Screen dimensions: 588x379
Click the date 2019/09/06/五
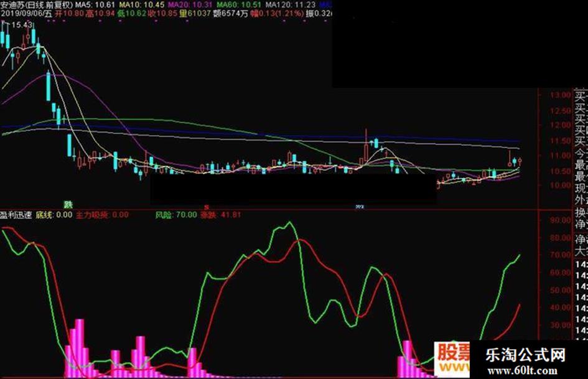[x=26, y=14]
